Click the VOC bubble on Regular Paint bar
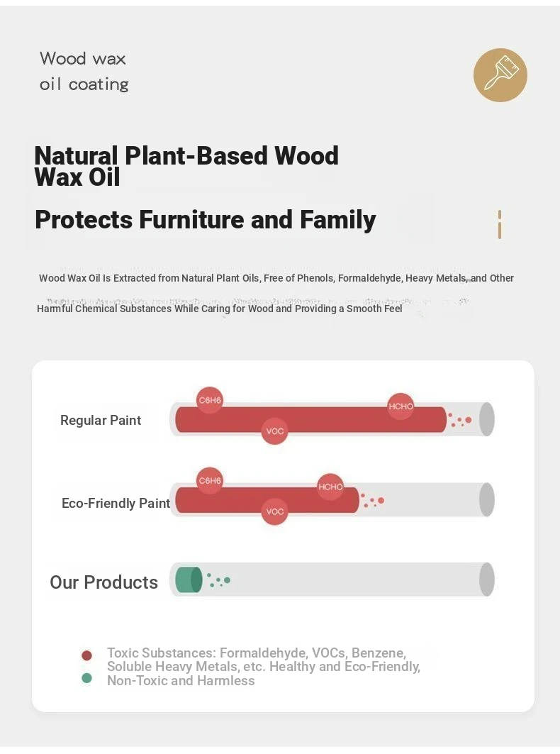560x754 pixels. point(274,431)
